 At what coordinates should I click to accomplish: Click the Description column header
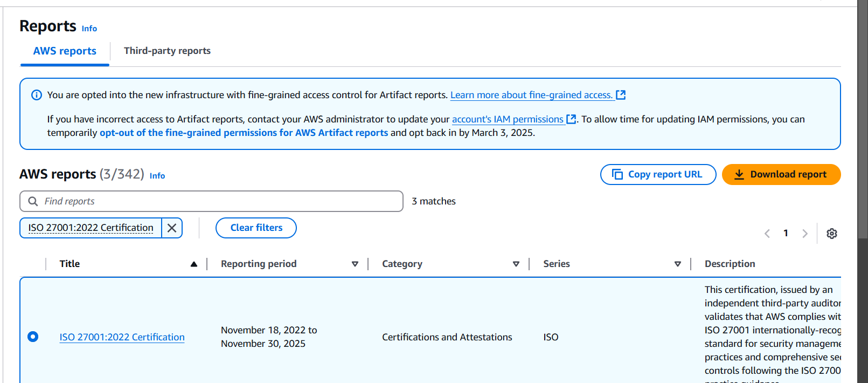coord(730,264)
